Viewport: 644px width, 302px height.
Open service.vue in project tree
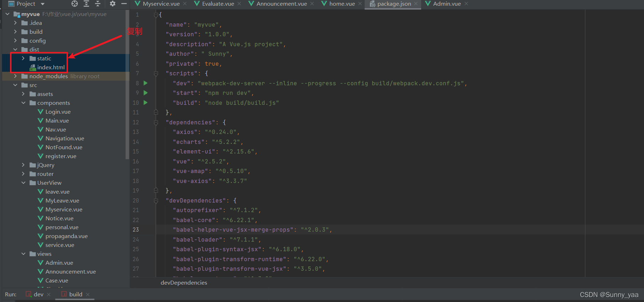click(60, 245)
